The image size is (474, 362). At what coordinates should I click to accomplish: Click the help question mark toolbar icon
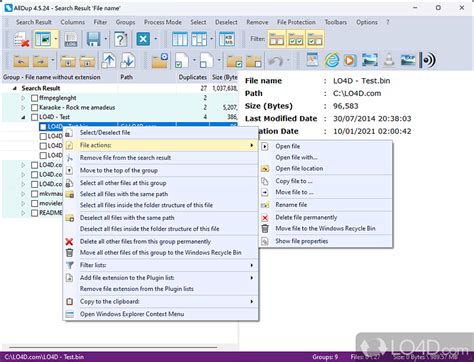point(121,39)
